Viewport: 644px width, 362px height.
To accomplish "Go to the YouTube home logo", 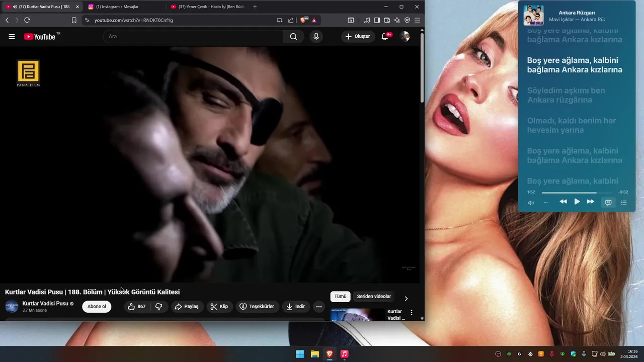I will tap(39, 36).
